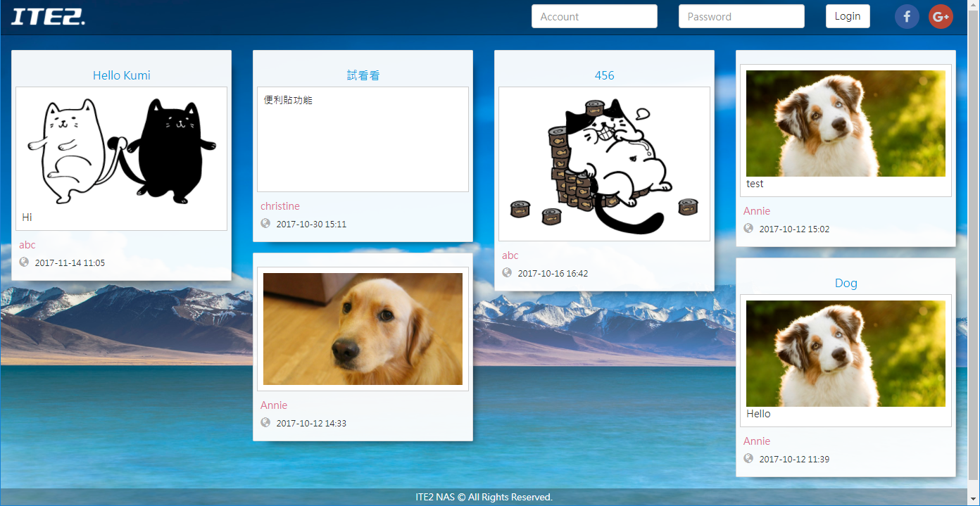Click the Google Plus login icon
This screenshot has height=506, width=980.
tap(941, 16)
